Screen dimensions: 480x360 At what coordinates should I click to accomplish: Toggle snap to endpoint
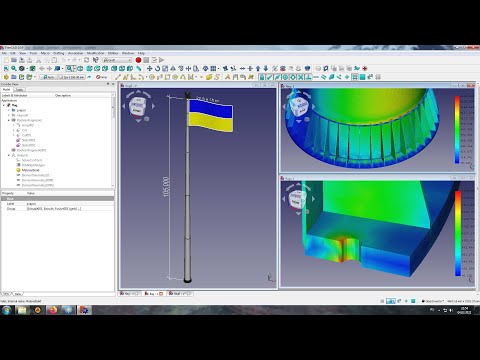(270, 77)
